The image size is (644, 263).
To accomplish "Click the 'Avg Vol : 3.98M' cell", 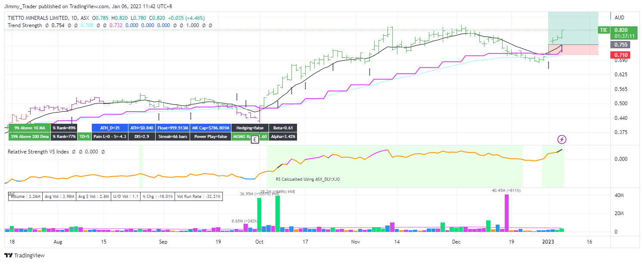I will click(59, 196).
